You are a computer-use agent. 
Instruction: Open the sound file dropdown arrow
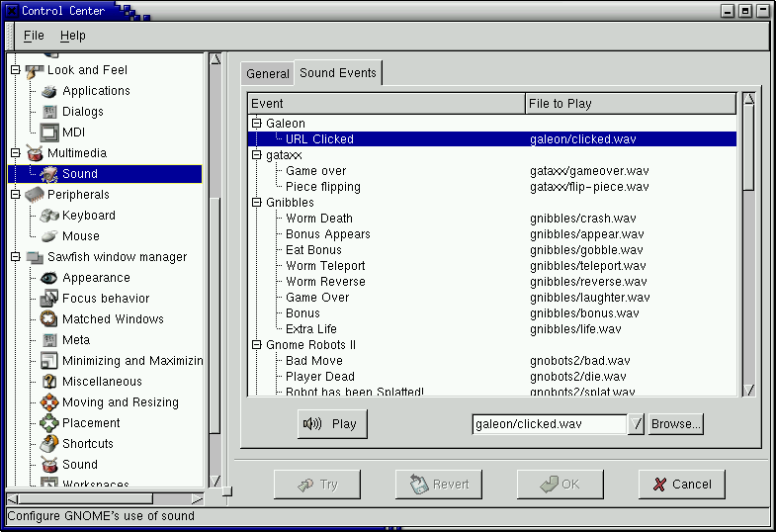(x=637, y=424)
